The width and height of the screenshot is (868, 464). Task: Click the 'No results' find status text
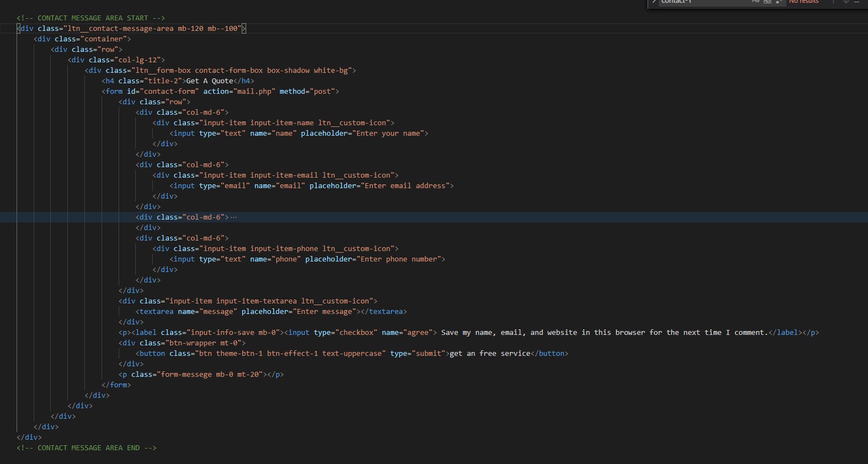[x=804, y=2]
